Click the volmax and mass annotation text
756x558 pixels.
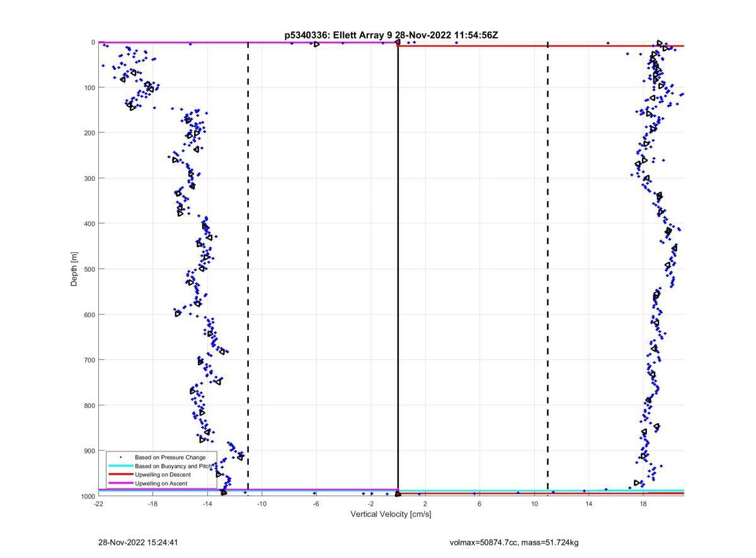[514, 542]
